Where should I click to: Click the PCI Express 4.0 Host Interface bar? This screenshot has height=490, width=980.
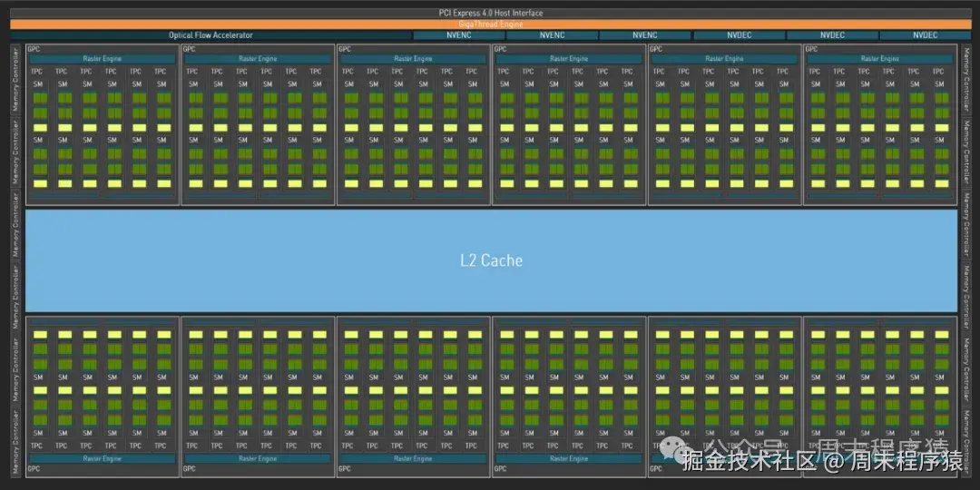(x=491, y=13)
